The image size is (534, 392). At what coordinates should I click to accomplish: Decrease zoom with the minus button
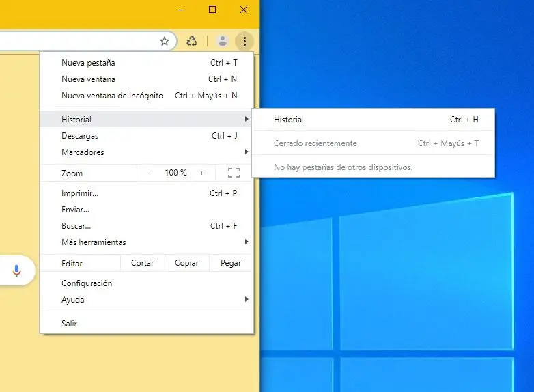click(x=150, y=173)
